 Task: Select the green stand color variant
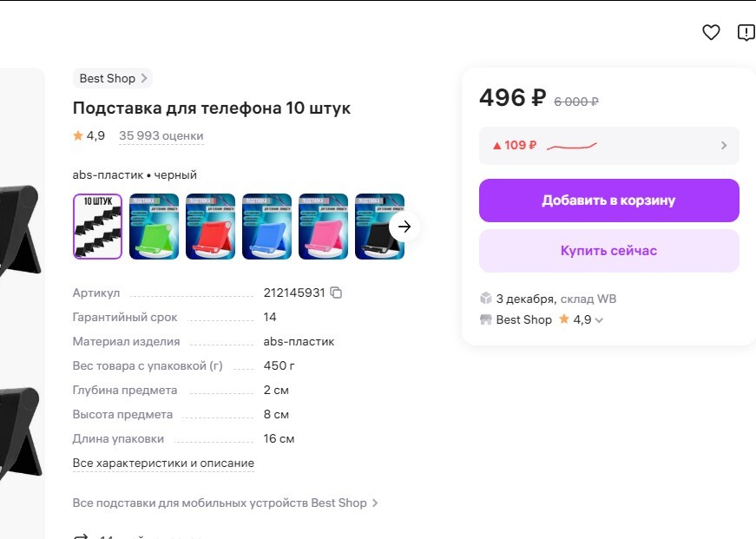click(x=154, y=227)
